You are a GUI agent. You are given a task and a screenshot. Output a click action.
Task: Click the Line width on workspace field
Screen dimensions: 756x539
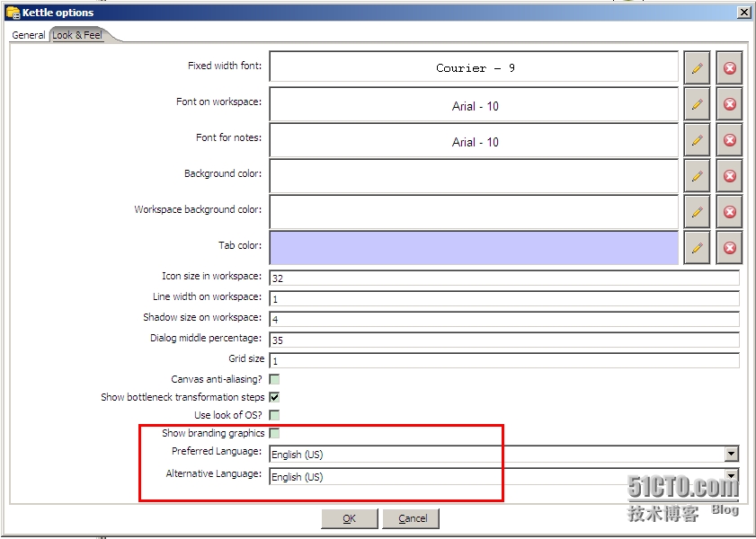[x=504, y=298]
